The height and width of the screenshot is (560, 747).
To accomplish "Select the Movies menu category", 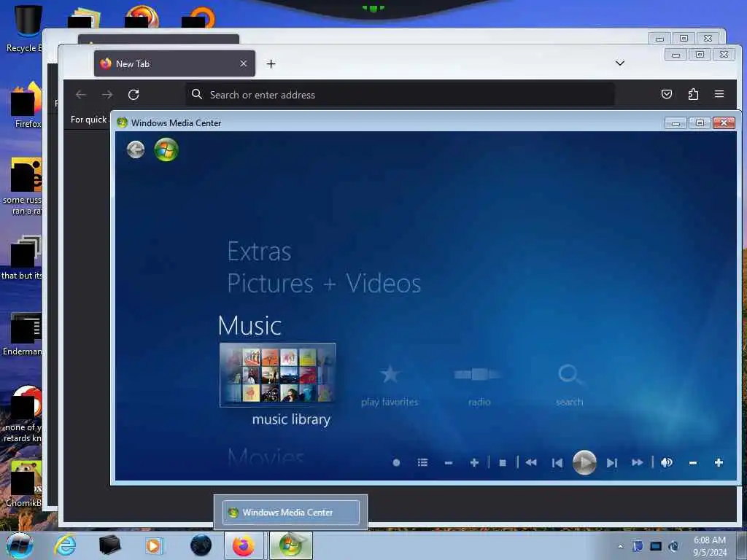I will coord(266,457).
